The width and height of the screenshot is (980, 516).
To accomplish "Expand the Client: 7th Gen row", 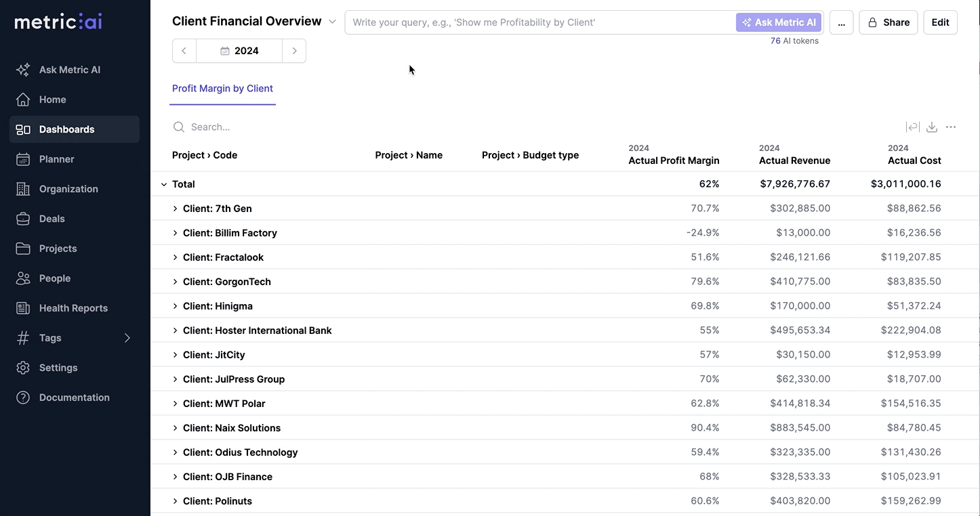I will pos(175,209).
